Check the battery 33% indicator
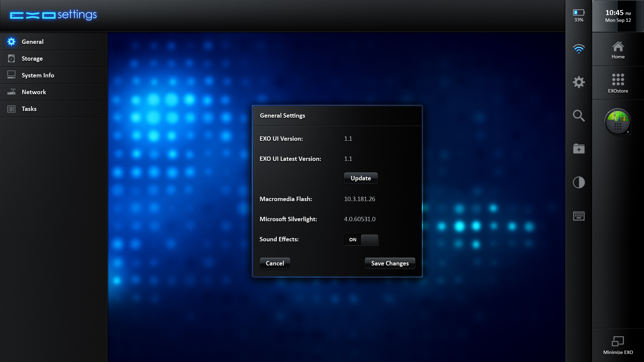The width and height of the screenshot is (644, 362). [579, 15]
